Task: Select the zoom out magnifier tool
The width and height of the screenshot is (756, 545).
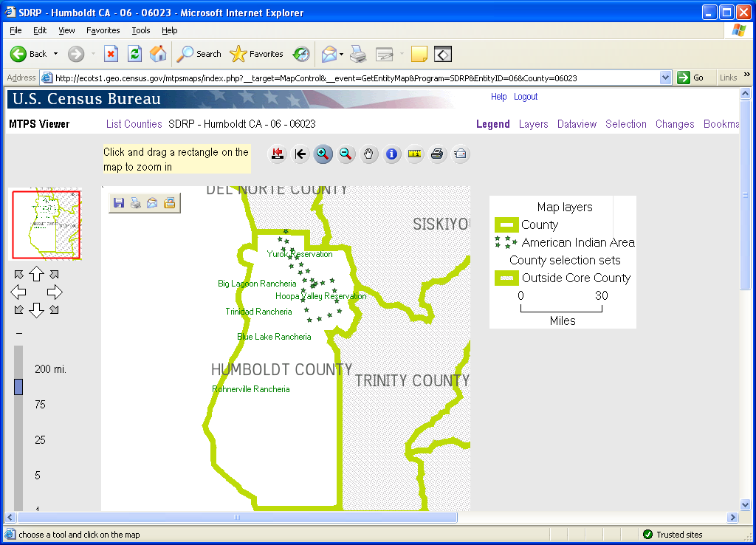Action: (x=346, y=154)
